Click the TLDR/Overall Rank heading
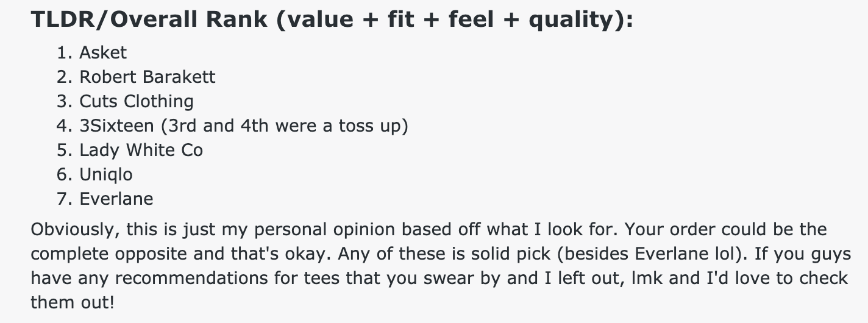The image size is (868, 323). point(332,21)
